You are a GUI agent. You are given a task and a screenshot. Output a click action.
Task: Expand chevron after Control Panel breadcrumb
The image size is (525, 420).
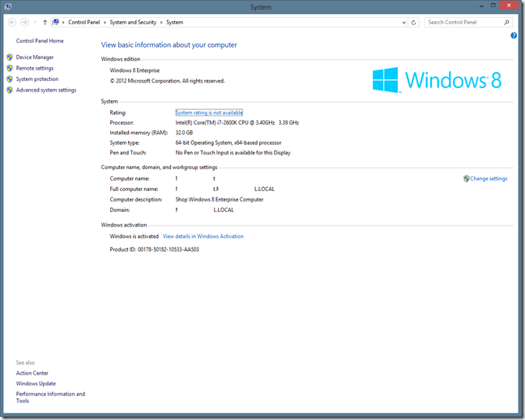pos(105,23)
